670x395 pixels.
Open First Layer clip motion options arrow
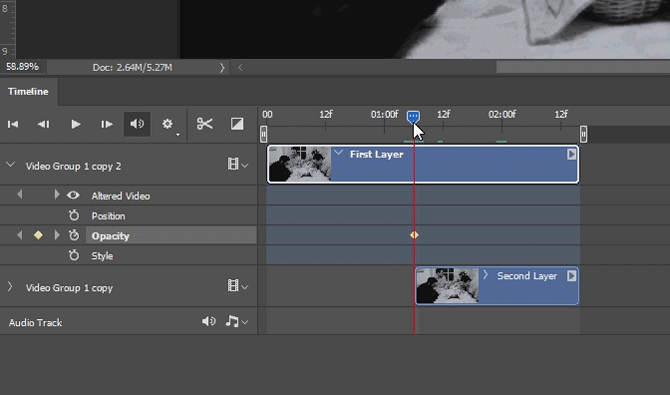click(571, 154)
